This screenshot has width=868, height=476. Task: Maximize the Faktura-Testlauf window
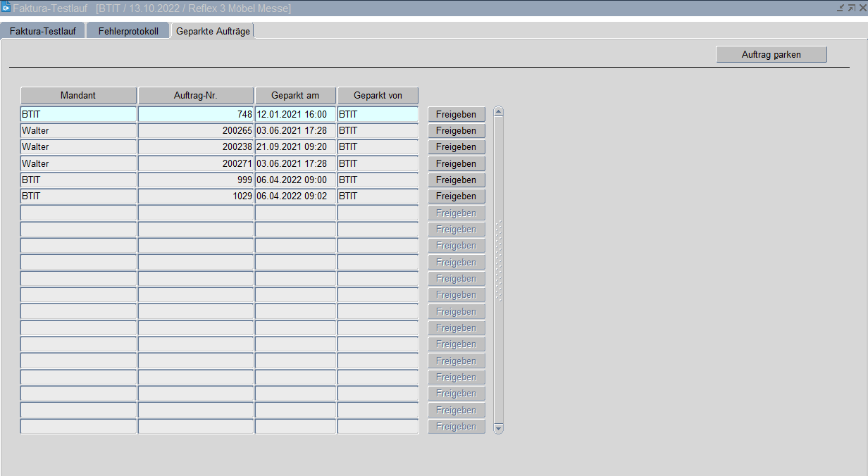pyautogui.click(x=851, y=8)
